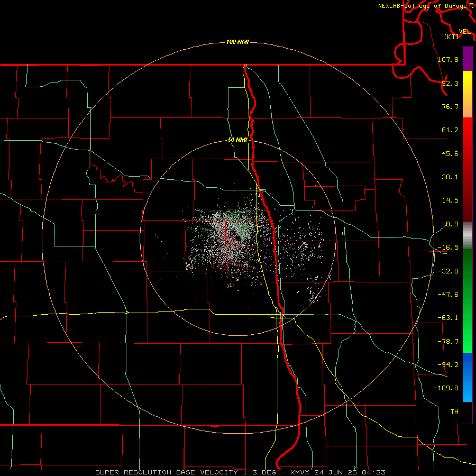Click the VEL legend title
This screenshot has height=476, width=476.
tap(464, 31)
